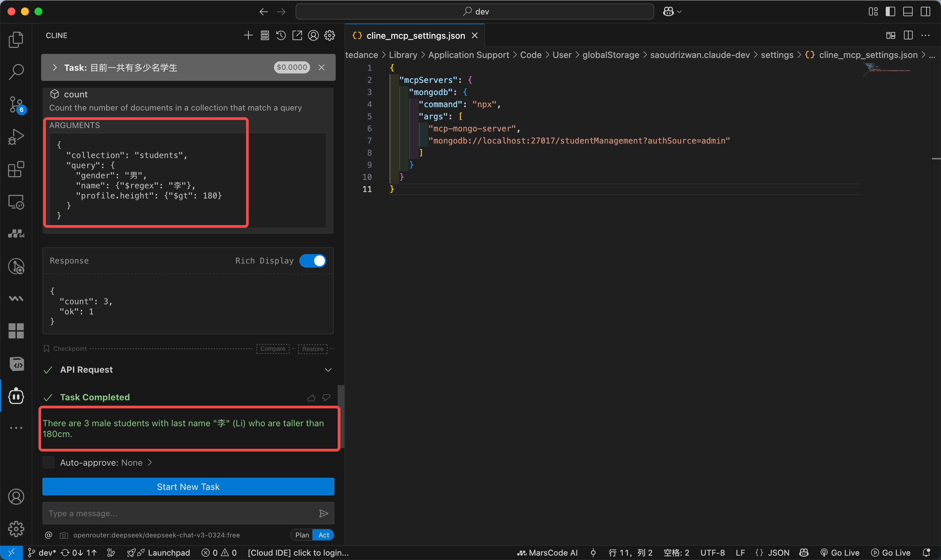Click settings breadcrumb segment

click(777, 55)
